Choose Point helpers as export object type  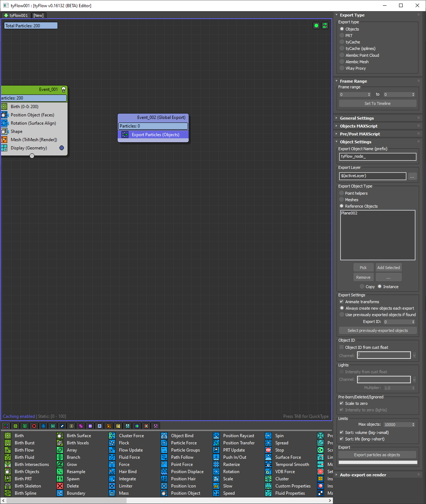click(x=342, y=193)
